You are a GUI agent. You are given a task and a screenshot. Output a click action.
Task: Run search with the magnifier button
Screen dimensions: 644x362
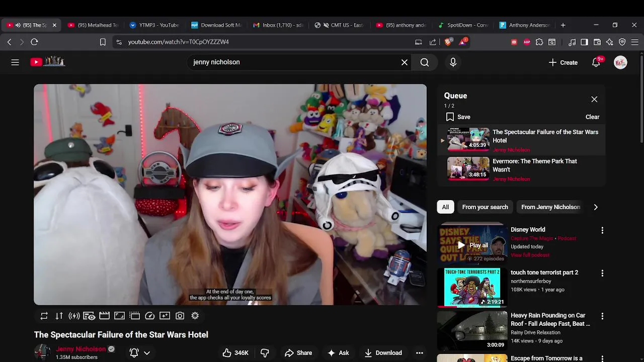pyautogui.click(x=425, y=62)
